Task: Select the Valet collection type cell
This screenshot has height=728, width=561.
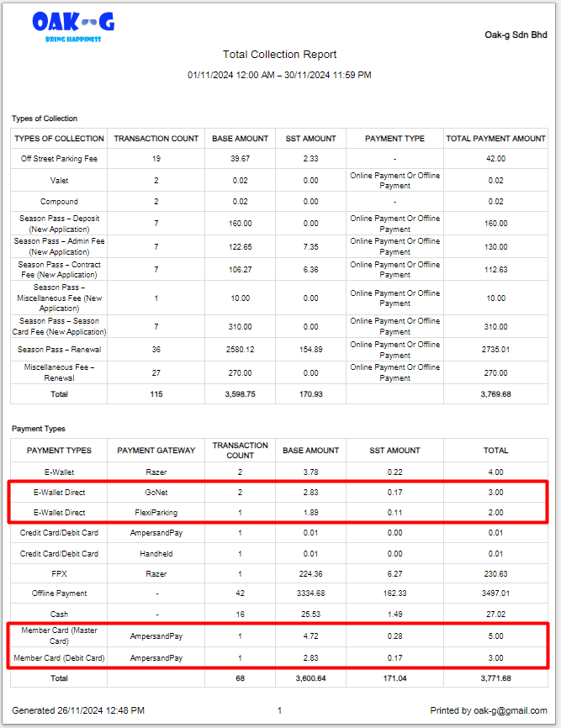Action: [x=59, y=181]
